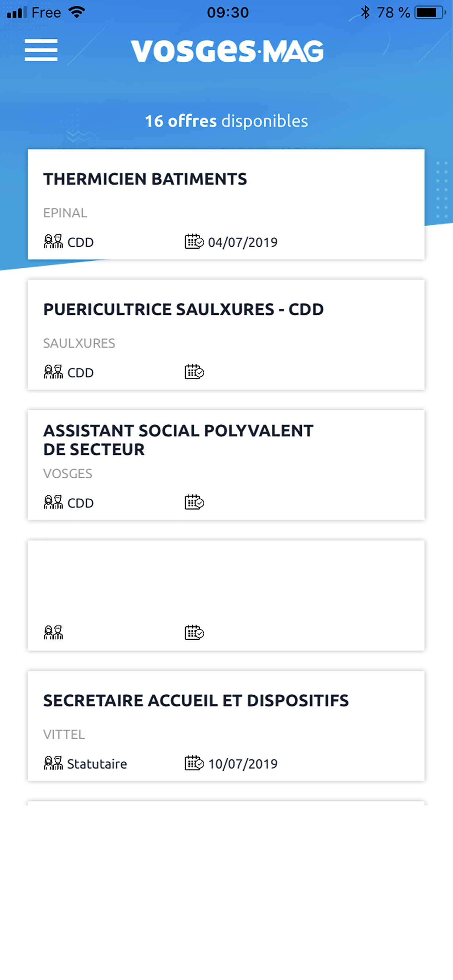Screen dimensions: 453x980
Task: Tap calendar icon on the empty offer card
Action: tap(194, 633)
